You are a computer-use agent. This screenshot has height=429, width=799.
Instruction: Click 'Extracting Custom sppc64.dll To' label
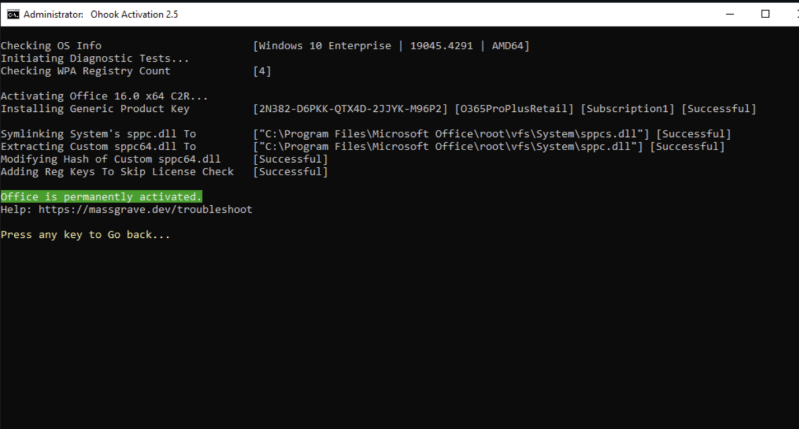pyautogui.click(x=98, y=147)
